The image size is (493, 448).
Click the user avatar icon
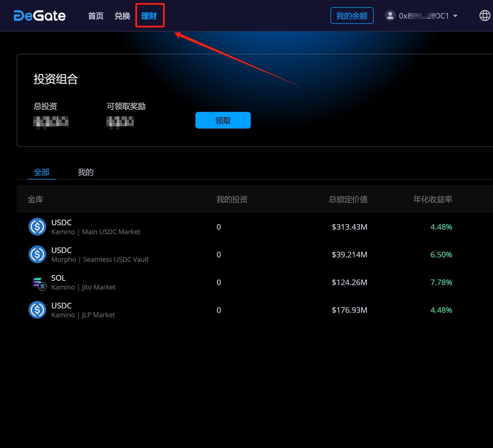[390, 16]
